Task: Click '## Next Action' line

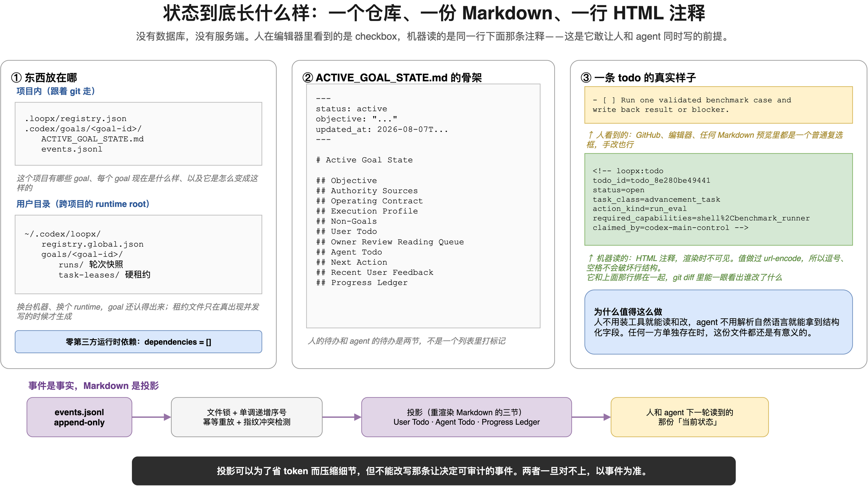Action: tap(351, 262)
